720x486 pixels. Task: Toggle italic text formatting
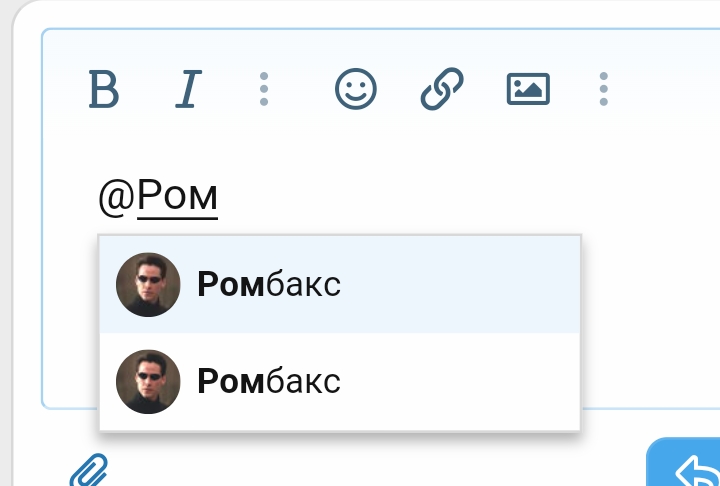point(187,90)
